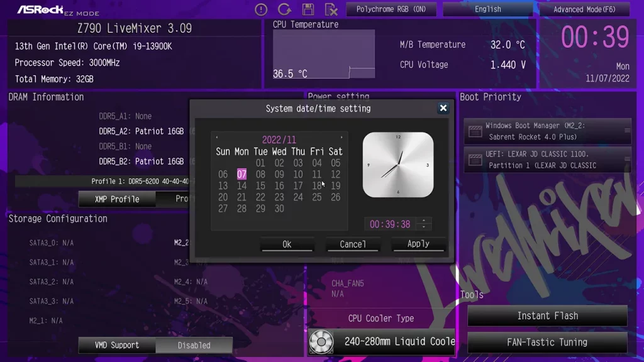The width and height of the screenshot is (644, 362).
Task: Click the Windows Boot Manager drive icon
Action: (x=475, y=131)
